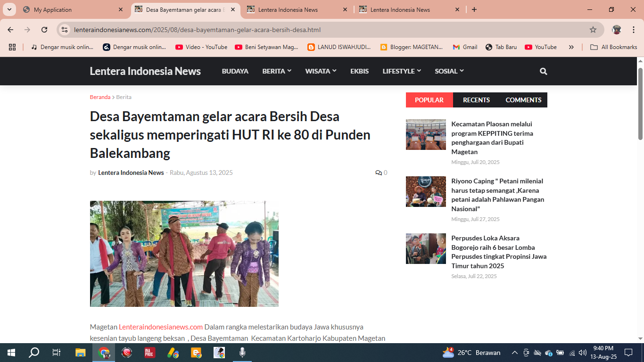Image resolution: width=644 pixels, height=362 pixels.
Task: Open Chrome three-dot menu
Action: tap(634, 30)
